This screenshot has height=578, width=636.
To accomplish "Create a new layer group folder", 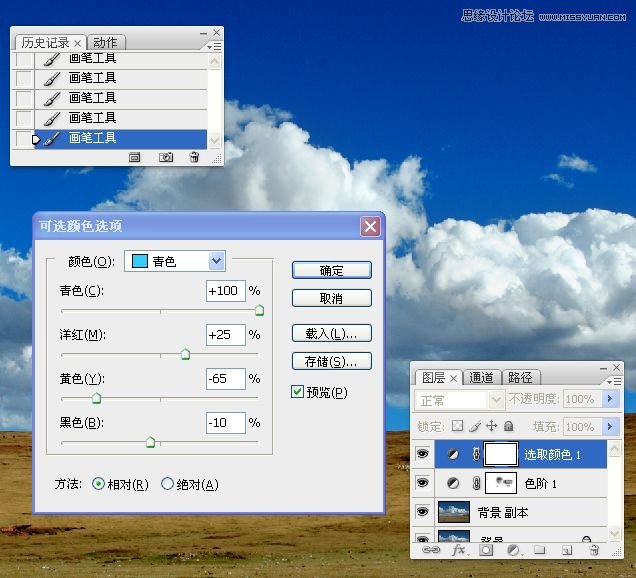I will click(539, 550).
